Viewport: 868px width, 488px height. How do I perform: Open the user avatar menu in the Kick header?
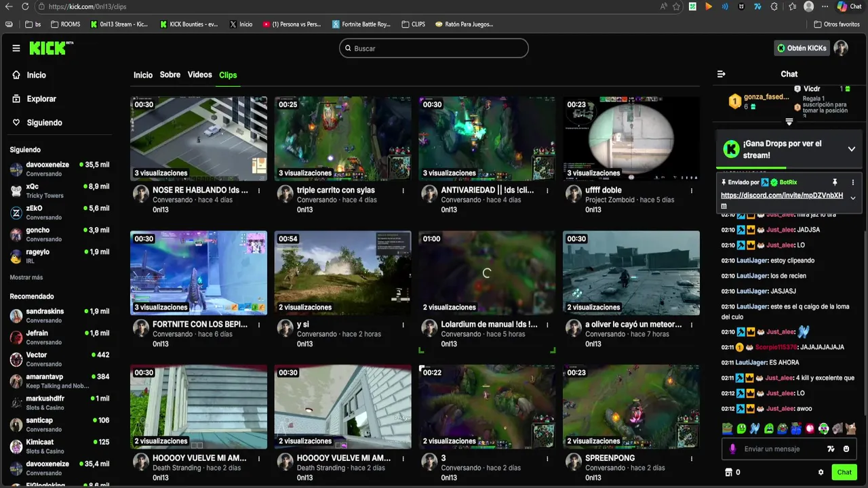coord(841,48)
